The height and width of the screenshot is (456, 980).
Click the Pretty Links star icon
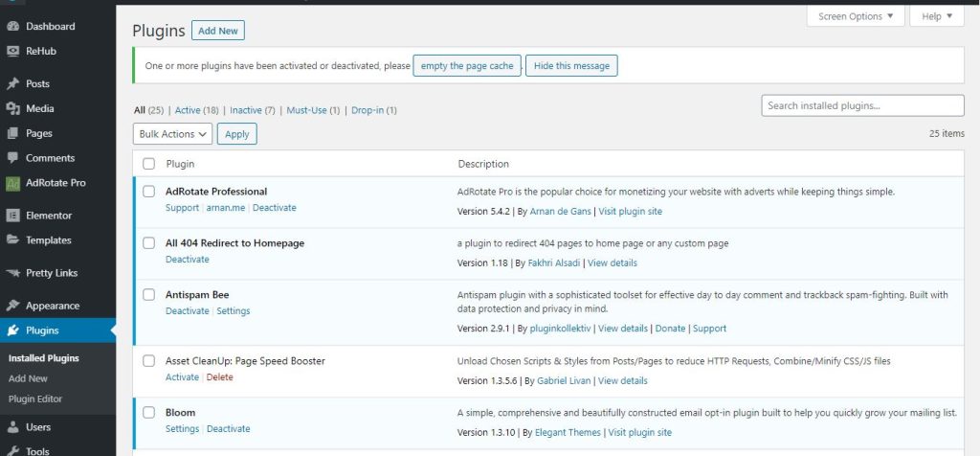pyautogui.click(x=12, y=273)
